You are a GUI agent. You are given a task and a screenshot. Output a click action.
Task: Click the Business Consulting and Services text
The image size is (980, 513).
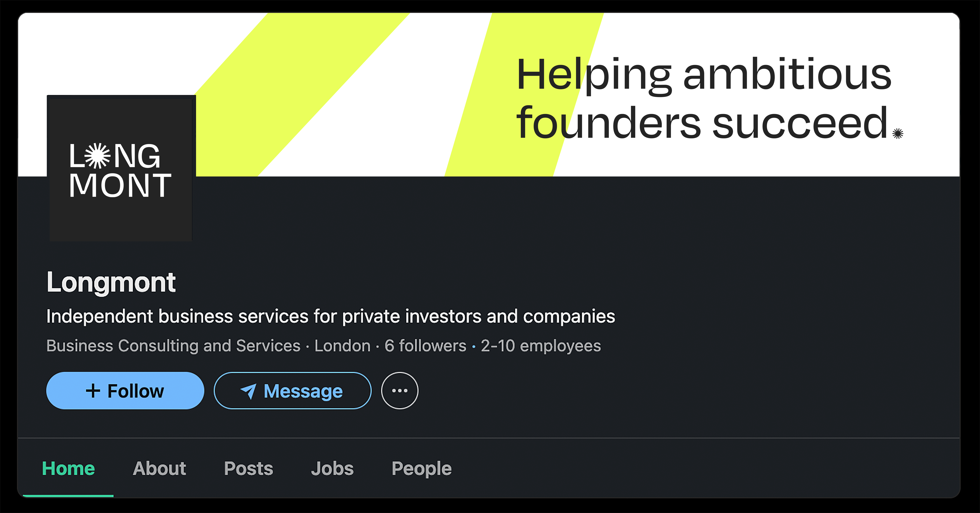click(x=173, y=346)
